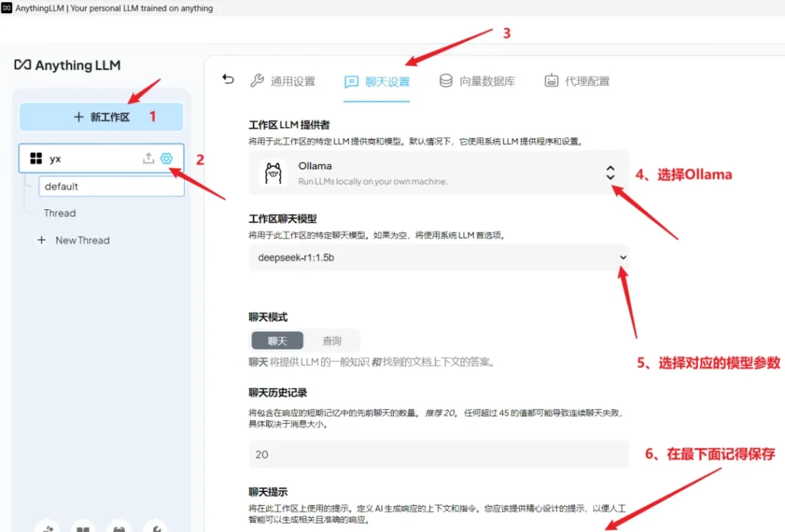Open the 通用设置 tab
785x532 pixels.
point(282,81)
